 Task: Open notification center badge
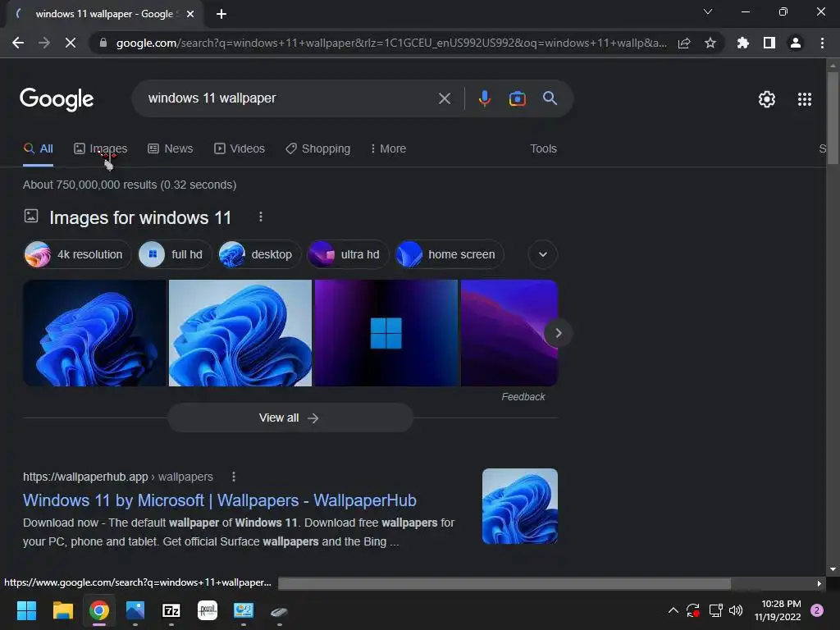[817, 610]
